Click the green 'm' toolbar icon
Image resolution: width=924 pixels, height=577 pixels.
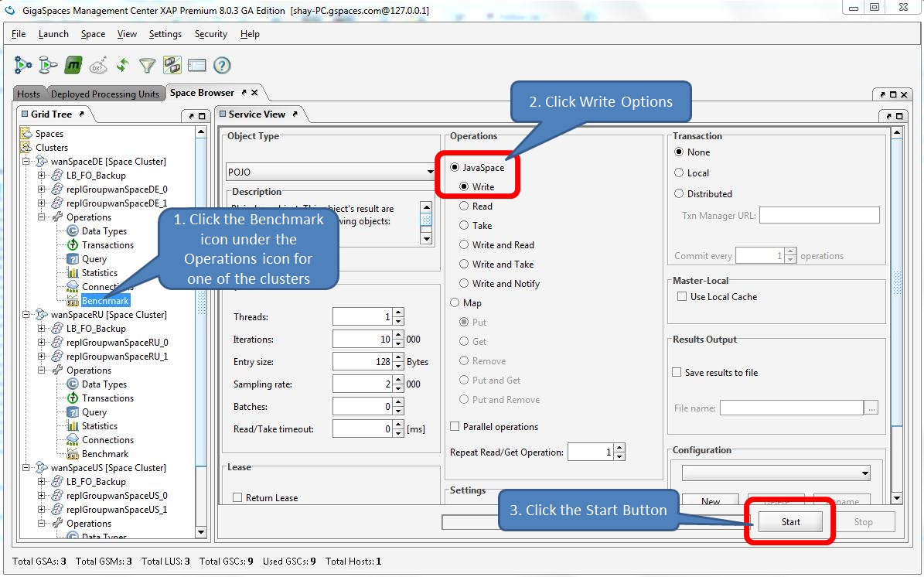point(73,66)
